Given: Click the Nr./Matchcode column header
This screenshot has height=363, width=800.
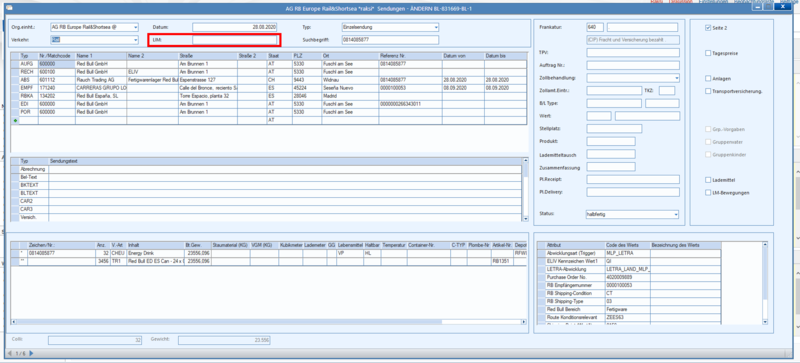Looking at the screenshot, I should pos(57,56).
